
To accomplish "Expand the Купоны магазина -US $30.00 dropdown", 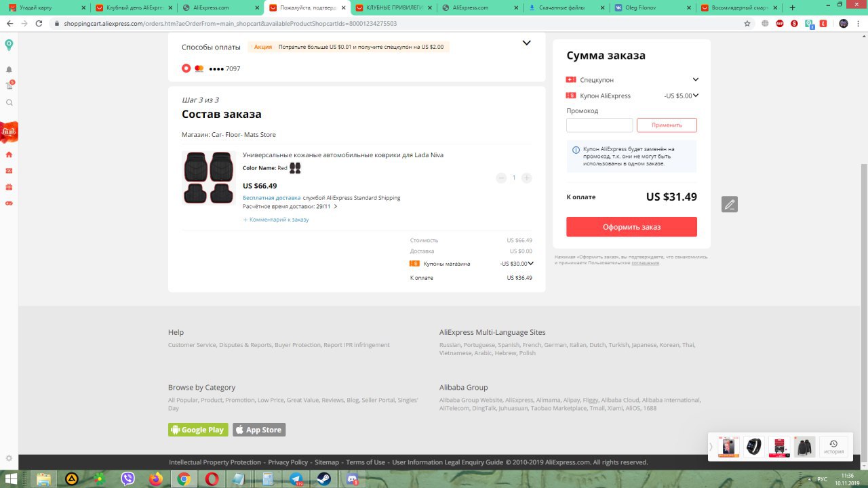I will (x=531, y=264).
